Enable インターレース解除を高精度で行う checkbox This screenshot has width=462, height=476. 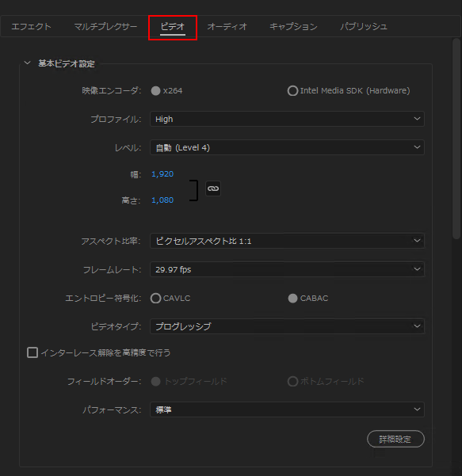[x=32, y=352]
